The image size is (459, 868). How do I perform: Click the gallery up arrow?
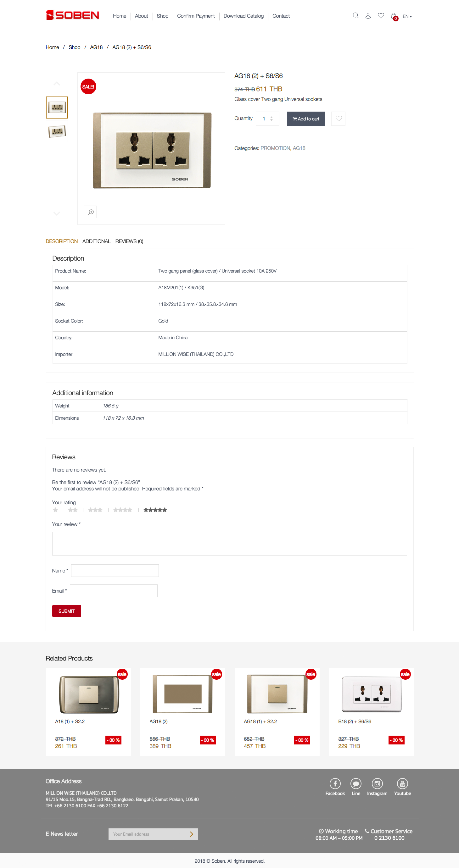click(x=57, y=83)
